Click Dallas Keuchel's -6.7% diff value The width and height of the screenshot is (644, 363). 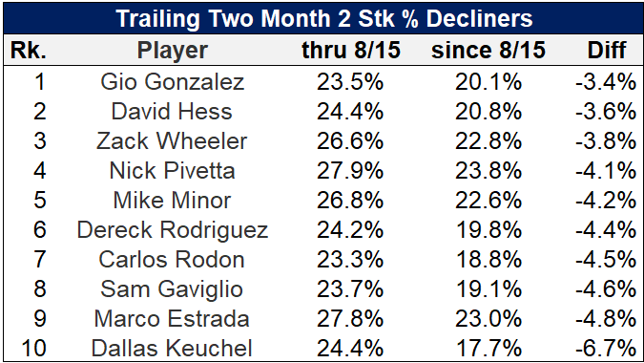(606, 349)
